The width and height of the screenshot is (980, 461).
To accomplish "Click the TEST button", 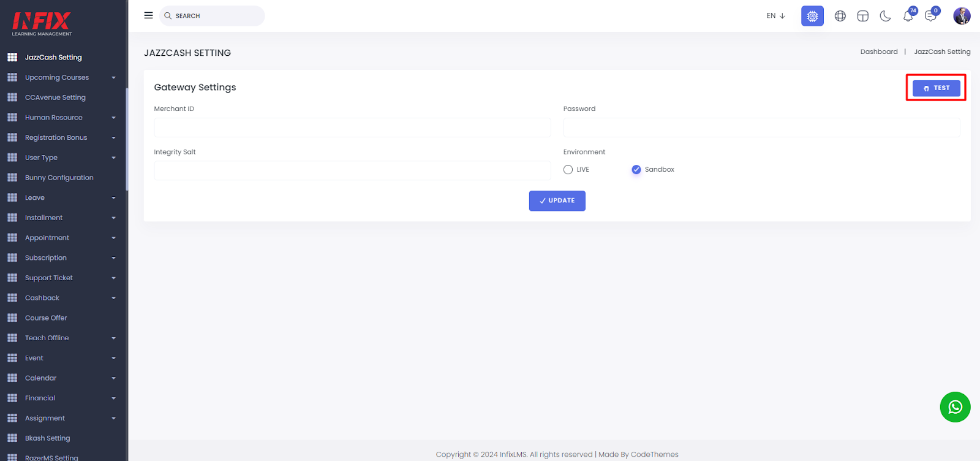I will coord(936,88).
